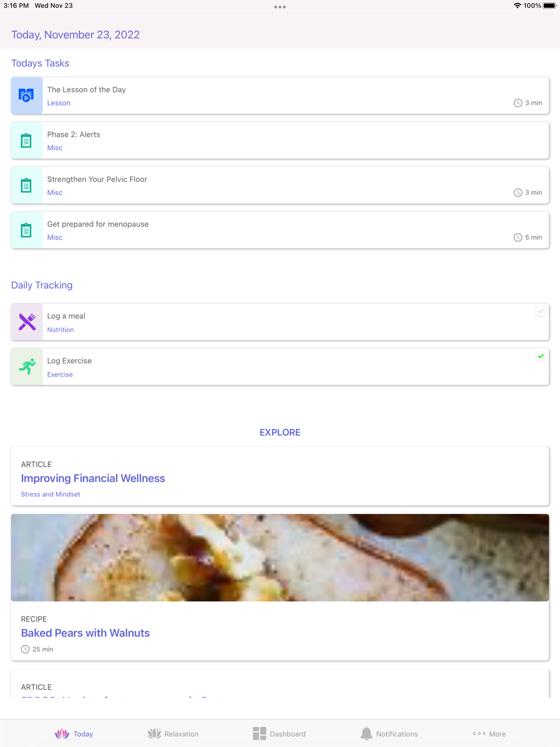
Task: Open the More tab
Action: tap(489, 734)
